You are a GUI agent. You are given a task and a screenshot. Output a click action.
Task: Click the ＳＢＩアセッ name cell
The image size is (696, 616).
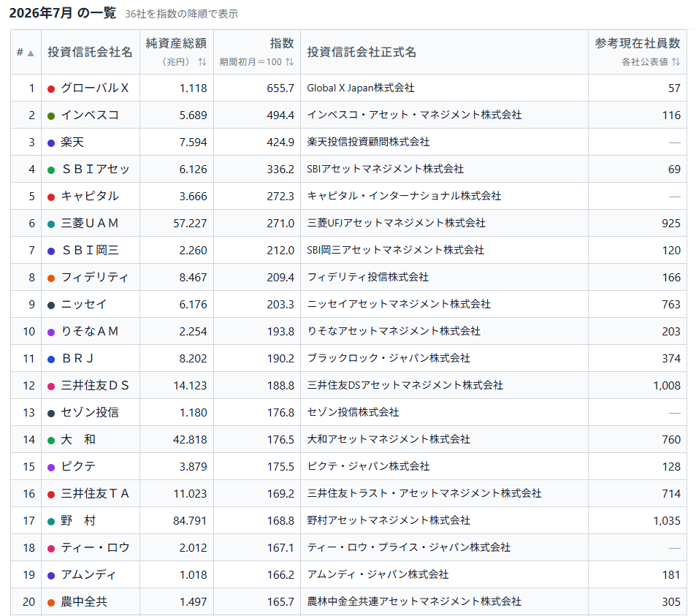coord(91,170)
